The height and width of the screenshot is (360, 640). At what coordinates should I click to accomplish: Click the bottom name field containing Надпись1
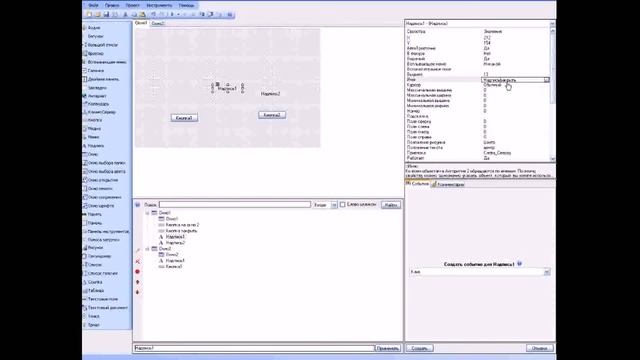[x=254, y=348]
